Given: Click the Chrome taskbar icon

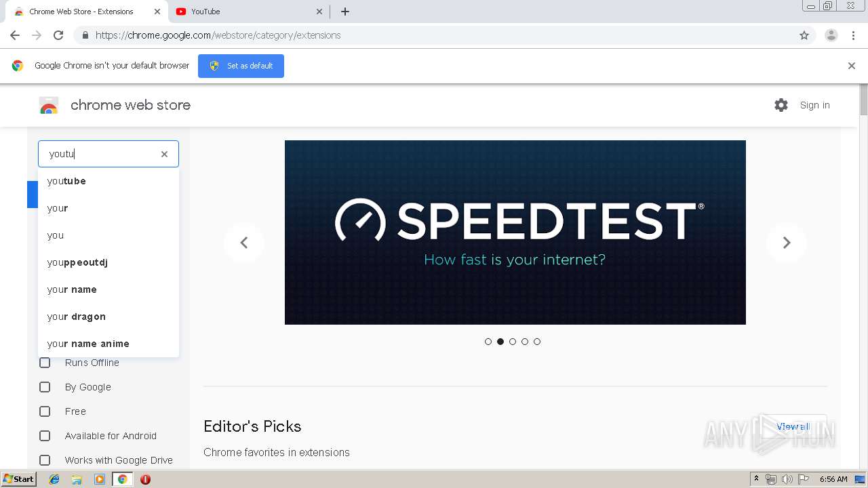Looking at the screenshot, I should [x=123, y=479].
